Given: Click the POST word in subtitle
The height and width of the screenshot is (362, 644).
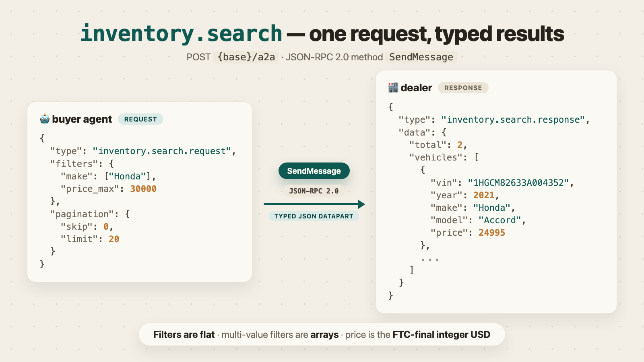Looking at the screenshot, I should point(198,57).
